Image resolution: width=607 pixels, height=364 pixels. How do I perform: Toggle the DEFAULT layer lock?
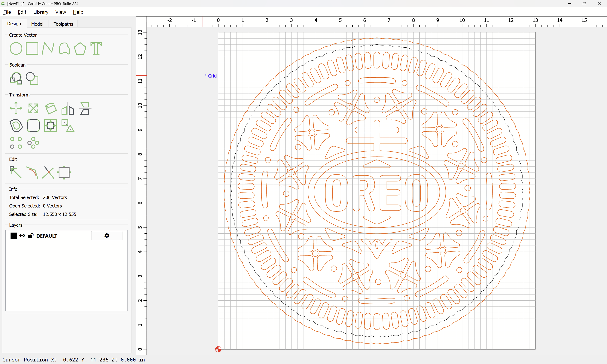(30, 236)
